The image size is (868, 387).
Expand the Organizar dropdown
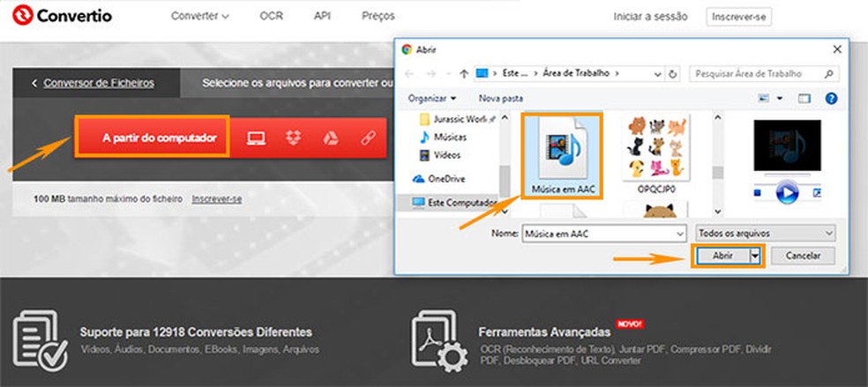[432, 98]
